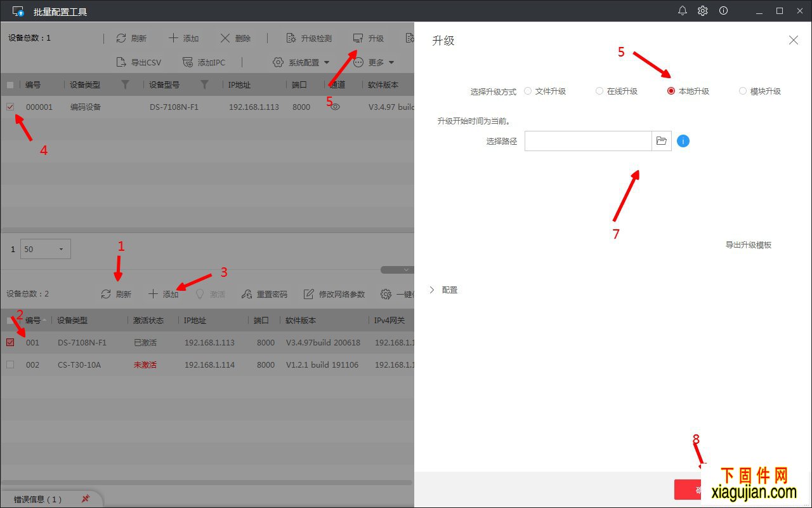Image resolution: width=812 pixels, height=508 pixels.
Task: Click the 设备型号 column filter funnel
Action: click(204, 84)
